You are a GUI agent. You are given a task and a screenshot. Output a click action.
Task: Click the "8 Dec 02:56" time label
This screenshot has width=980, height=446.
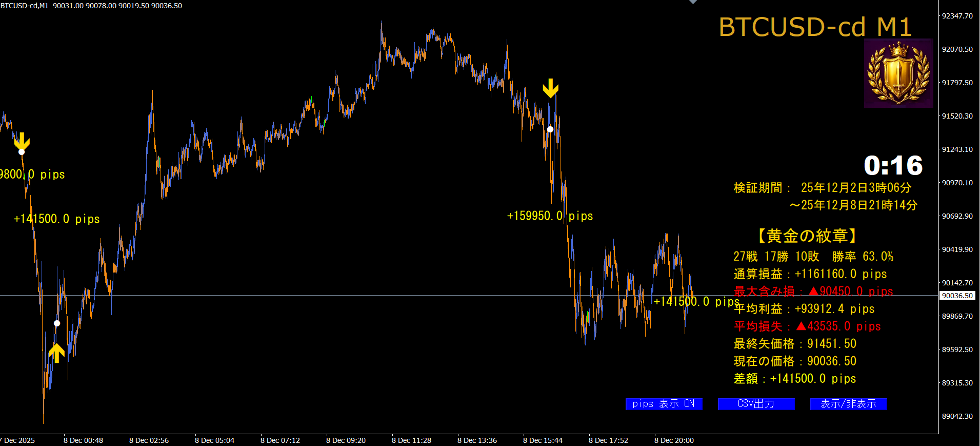(149, 440)
